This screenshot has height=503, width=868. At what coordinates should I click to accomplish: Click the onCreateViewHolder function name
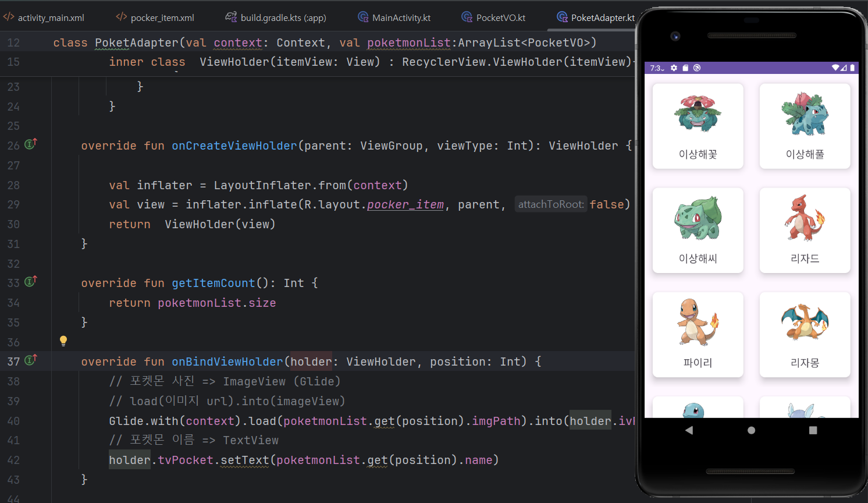(234, 146)
